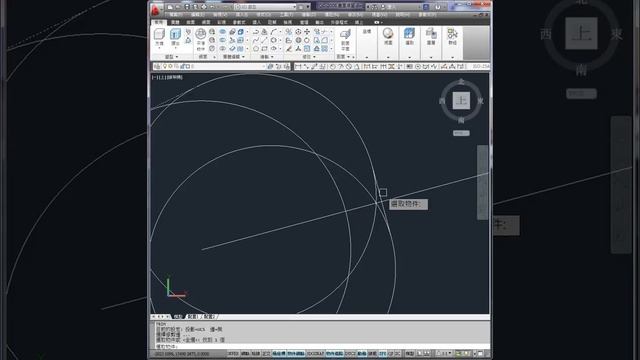Image resolution: width=640 pixels, height=360 pixels.
Task: Toggle Snap (鎖點) mode in status bar
Action: click(245, 353)
